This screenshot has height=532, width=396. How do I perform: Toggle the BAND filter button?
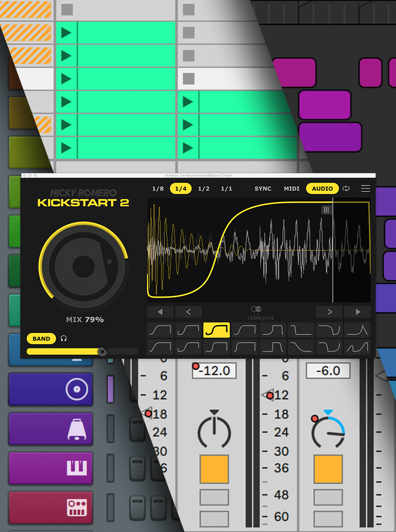coord(41,339)
